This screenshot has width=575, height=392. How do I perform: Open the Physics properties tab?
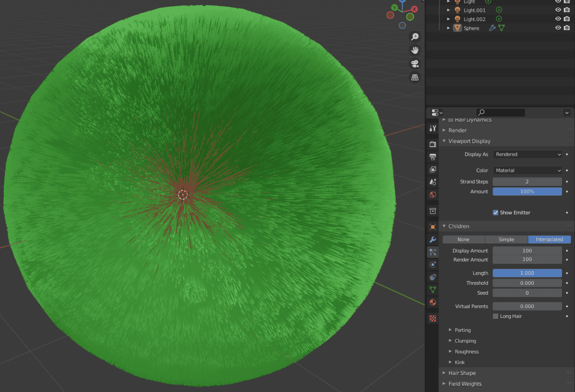pyautogui.click(x=432, y=264)
